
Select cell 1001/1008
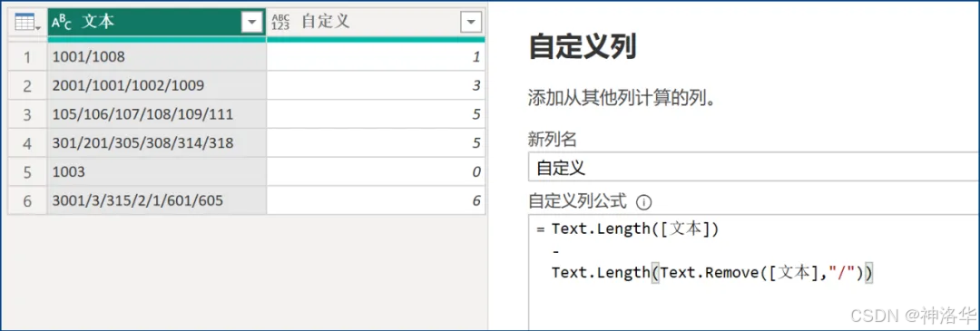click(x=157, y=57)
